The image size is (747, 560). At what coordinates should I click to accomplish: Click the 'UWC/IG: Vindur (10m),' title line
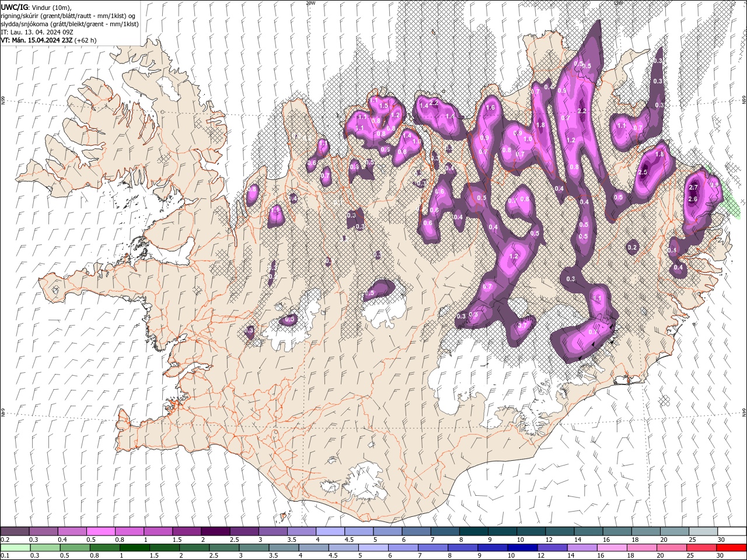pos(37,7)
